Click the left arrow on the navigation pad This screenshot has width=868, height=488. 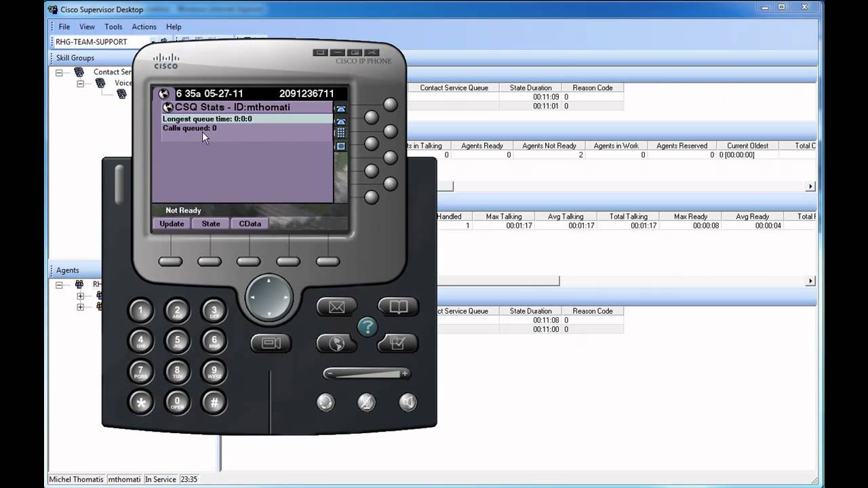(x=252, y=297)
